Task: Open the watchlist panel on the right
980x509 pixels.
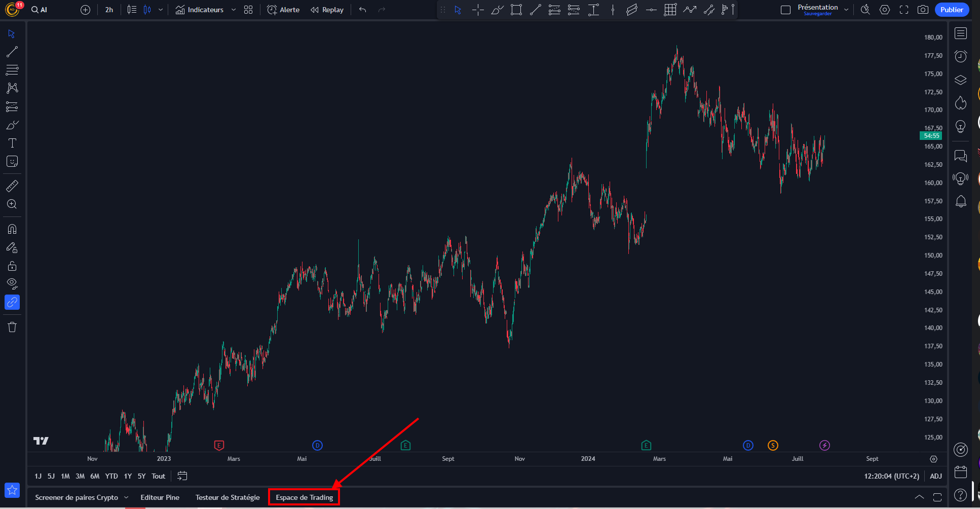Action: 961,33
